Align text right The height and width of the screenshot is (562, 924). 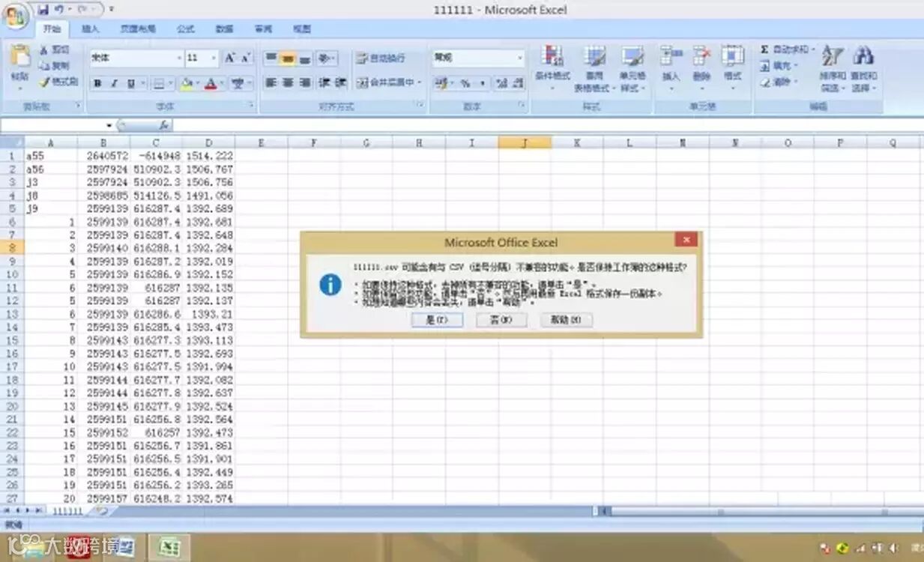pyautogui.click(x=305, y=82)
